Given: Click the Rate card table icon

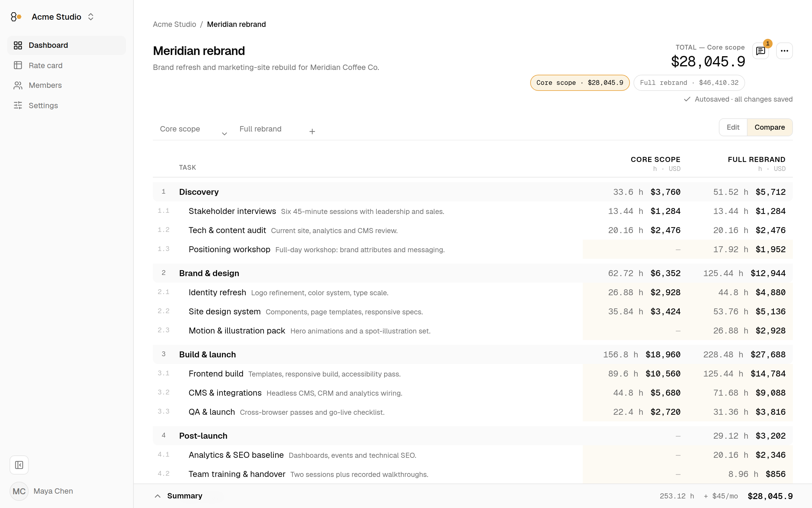Looking at the screenshot, I should (18, 65).
